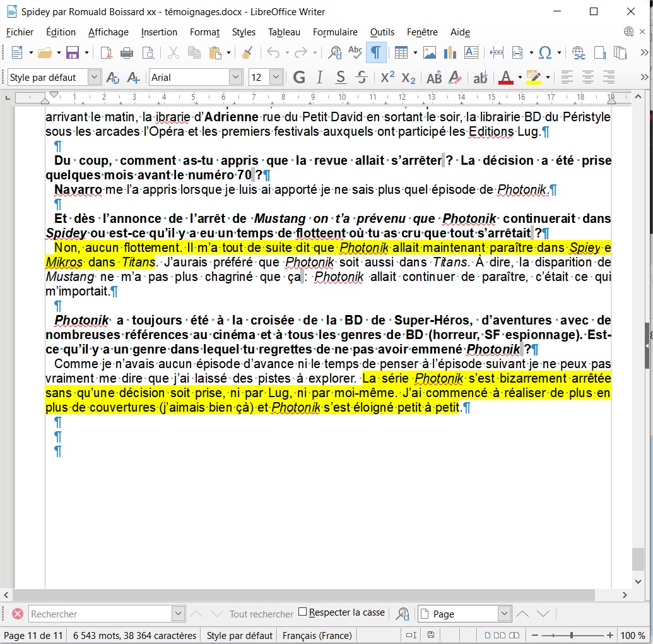Viewport: 653px width, 644px height.
Task: Open the Insertion menu
Action: pos(159,32)
